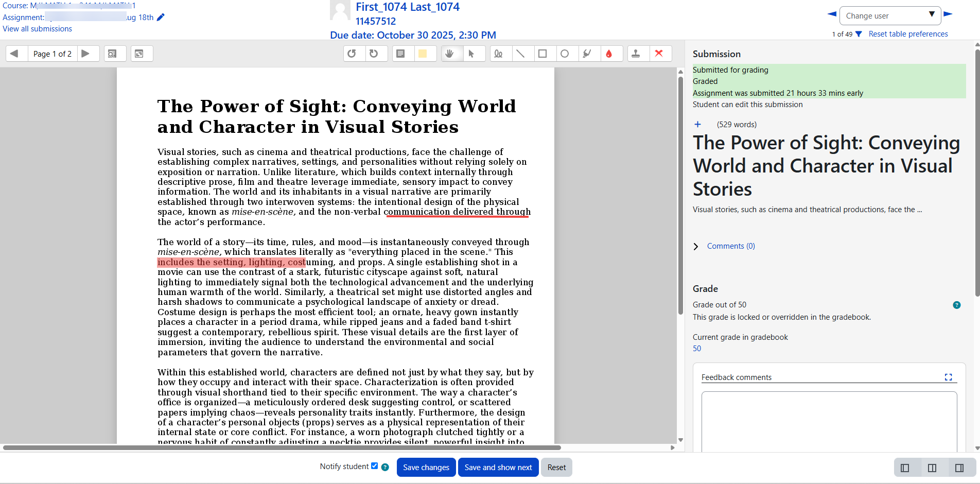The width and height of the screenshot is (980, 484).
Task: Go to the next page of the document
Action: pyautogui.click(x=85, y=54)
